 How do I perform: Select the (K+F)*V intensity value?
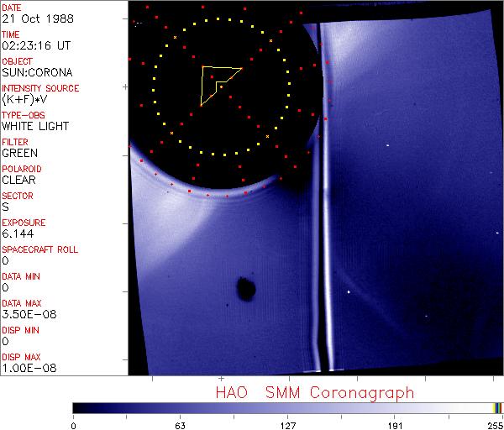click(x=24, y=99)
